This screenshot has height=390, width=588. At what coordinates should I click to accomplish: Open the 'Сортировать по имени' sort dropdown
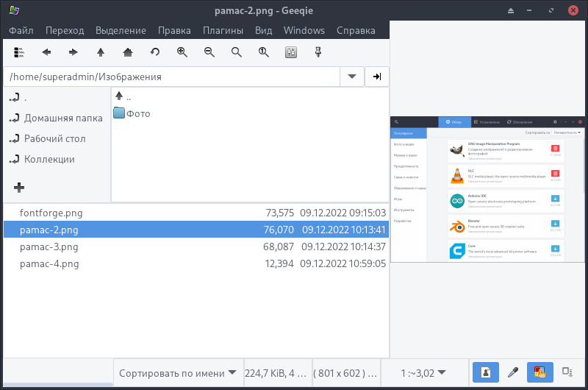click(x=179, y=372)
